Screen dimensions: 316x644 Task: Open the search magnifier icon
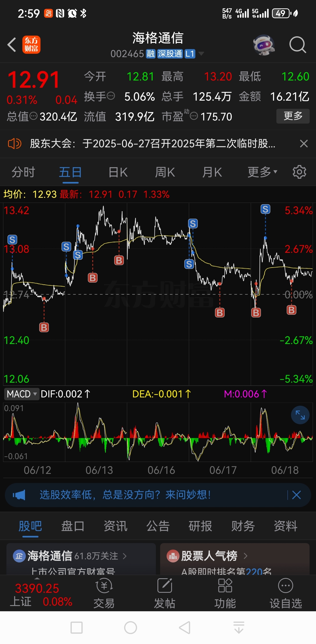click(x=298, y=45)
